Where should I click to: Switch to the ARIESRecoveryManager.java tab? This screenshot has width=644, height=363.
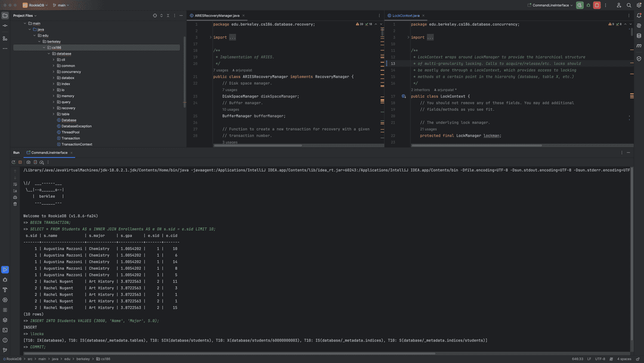tap(216, 16)
